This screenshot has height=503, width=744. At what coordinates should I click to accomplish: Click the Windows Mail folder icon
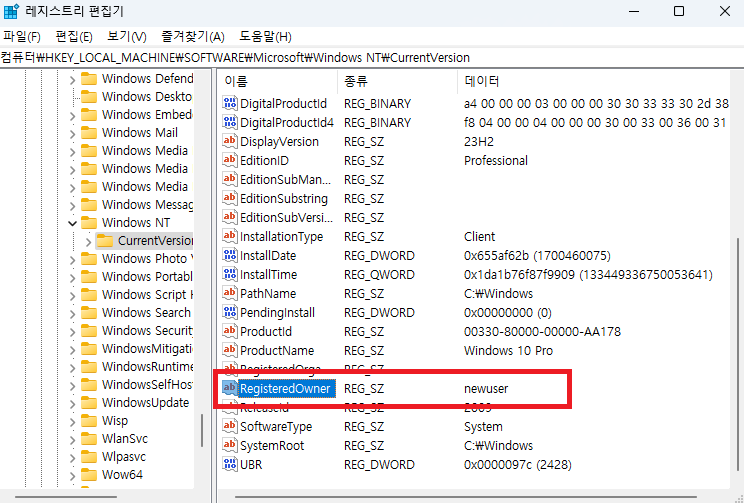[89, 133]
